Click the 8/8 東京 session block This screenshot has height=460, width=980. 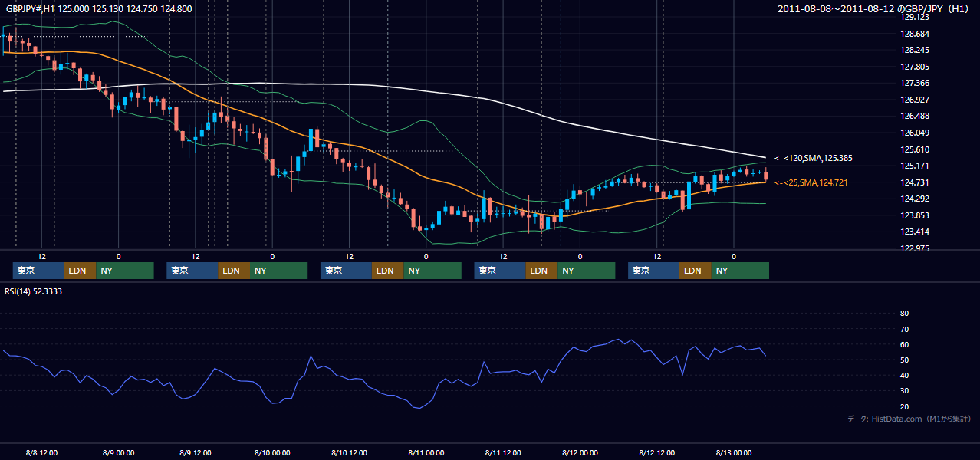[38, 271]
